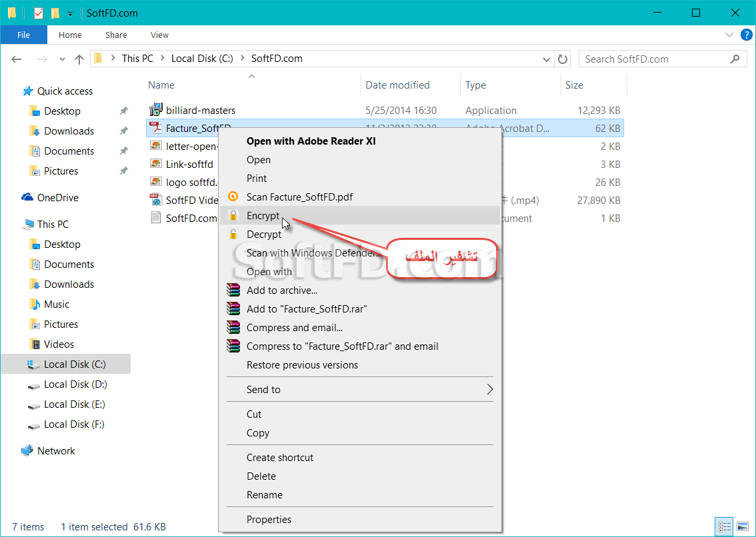
Task: Click WinRAR icon beside Add to archive...
Action: point(233,290)
